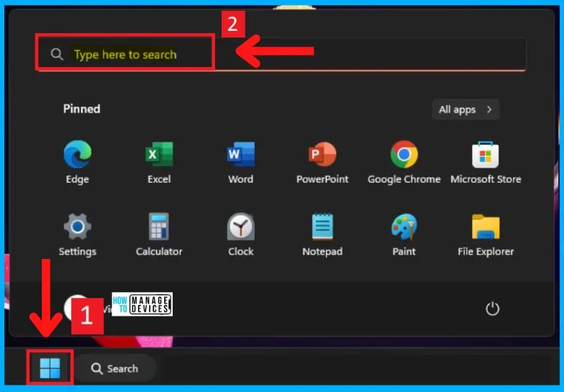564x392 pixels.
Task: Launch the Calculator app
Action: point(159,227)
